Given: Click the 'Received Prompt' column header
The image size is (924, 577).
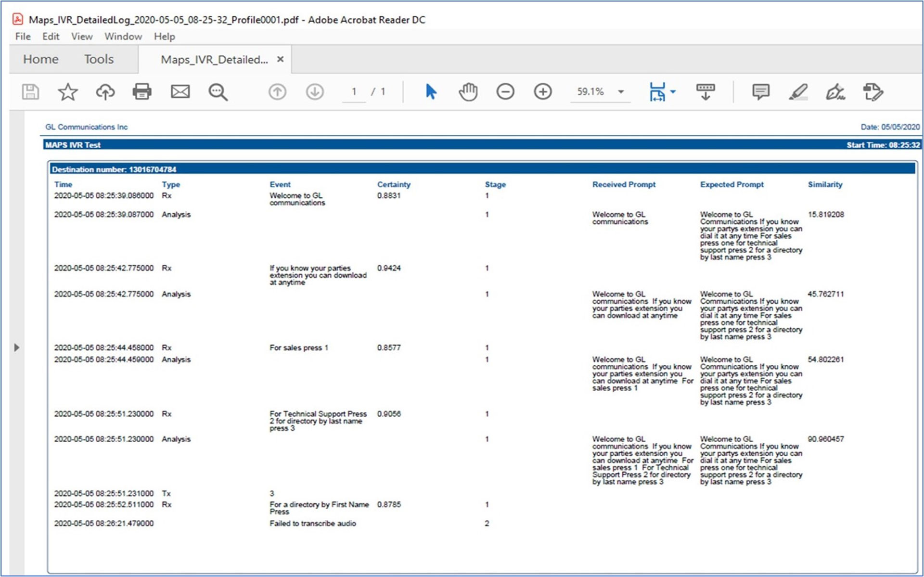Looking at the screenshot, I should click(x=624, y=184).
